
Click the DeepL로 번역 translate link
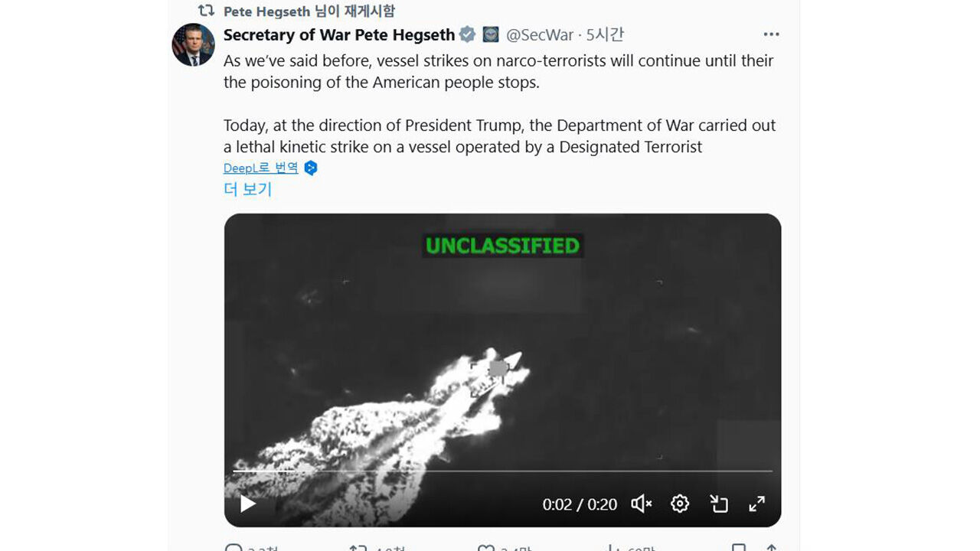[x=261, y=168]
